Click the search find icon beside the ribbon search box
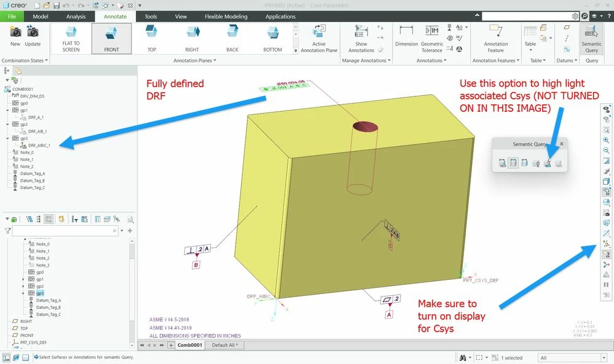The width and height of the screenshot is (614, 364). coord(584,16)
